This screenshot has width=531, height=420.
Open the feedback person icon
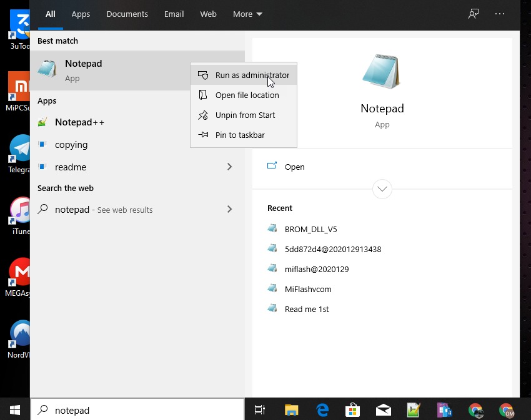point(474,14)
